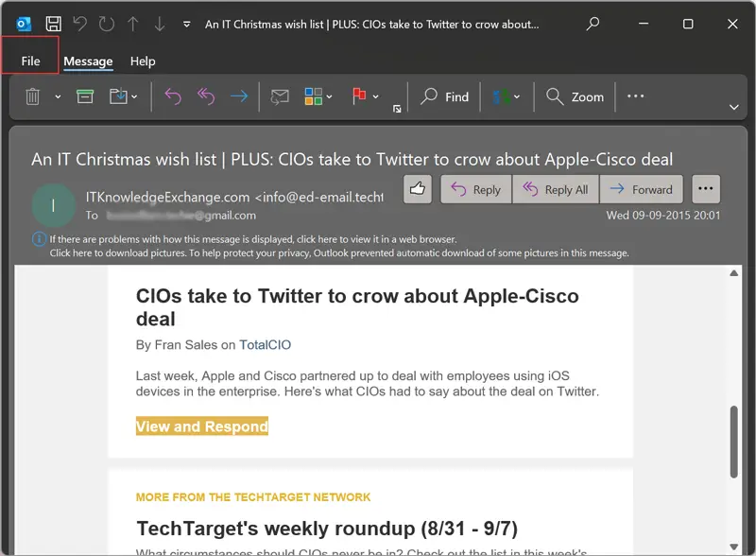Click the Archive icon in the ribbon

coord(85,96)
